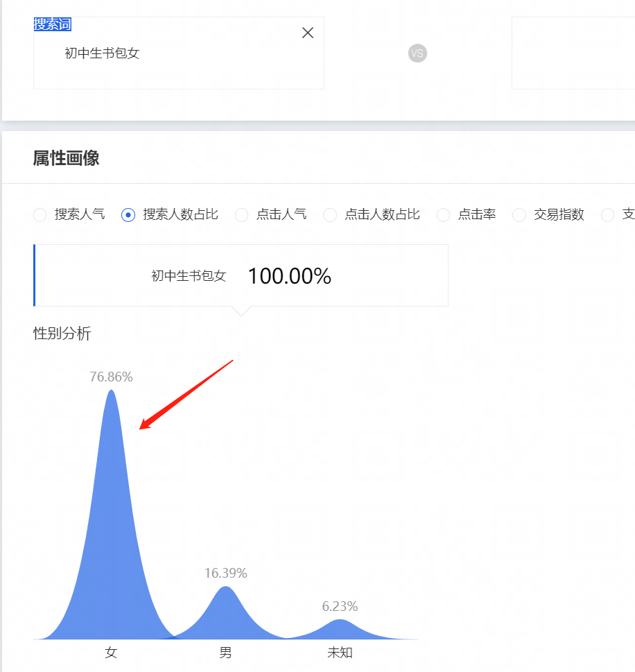
Task: Pick the 交易指数 radio button
Action: tap(519, 215)
